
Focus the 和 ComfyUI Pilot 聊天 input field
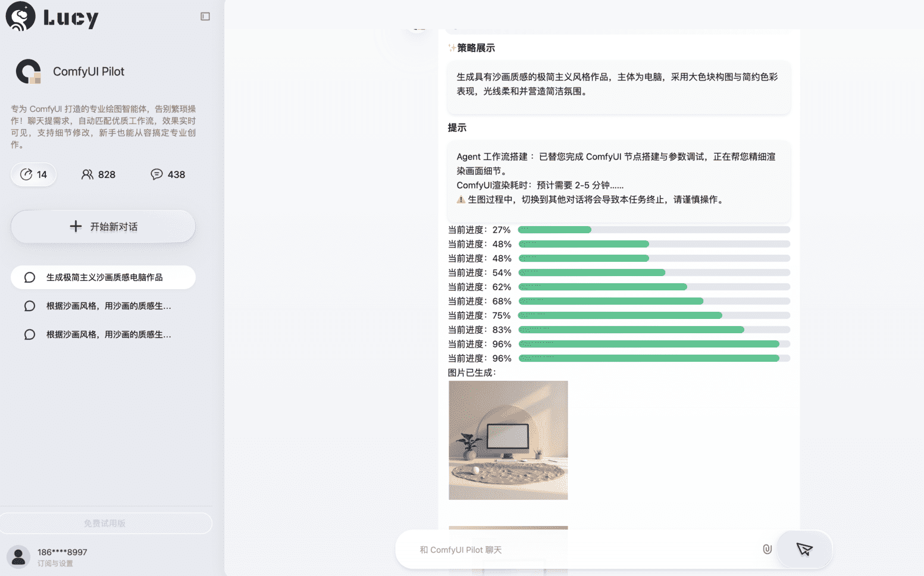(586, 550)
